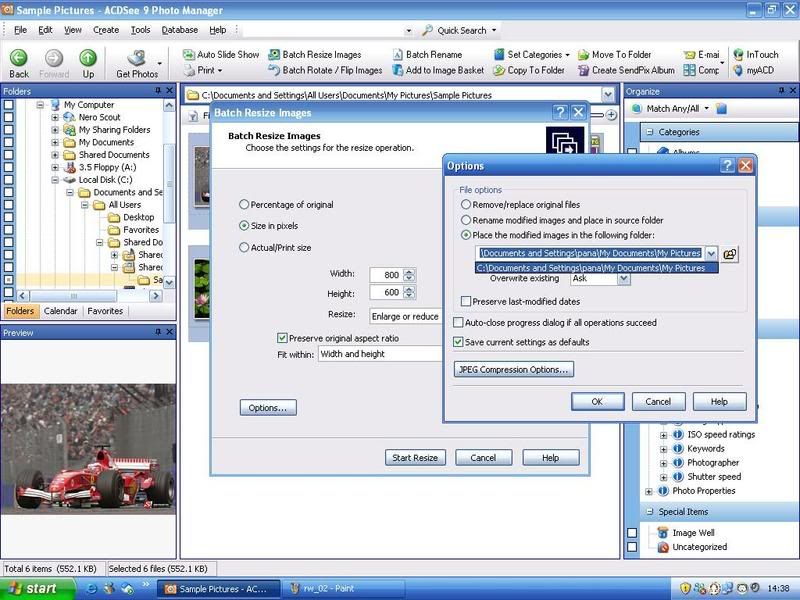The height and width of the screenshot is (600, 800).
Task: Open the Tools menu
Action: [140, 30]
